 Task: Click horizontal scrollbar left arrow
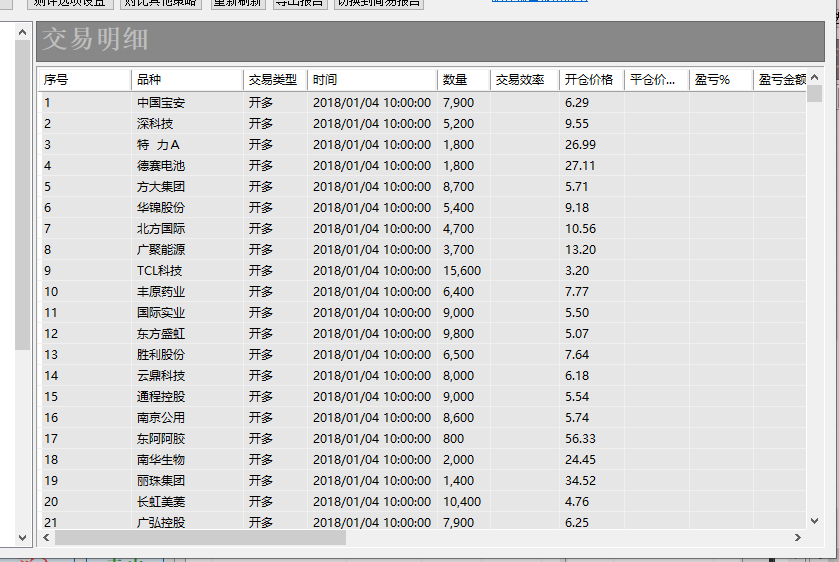pos(46,538)
